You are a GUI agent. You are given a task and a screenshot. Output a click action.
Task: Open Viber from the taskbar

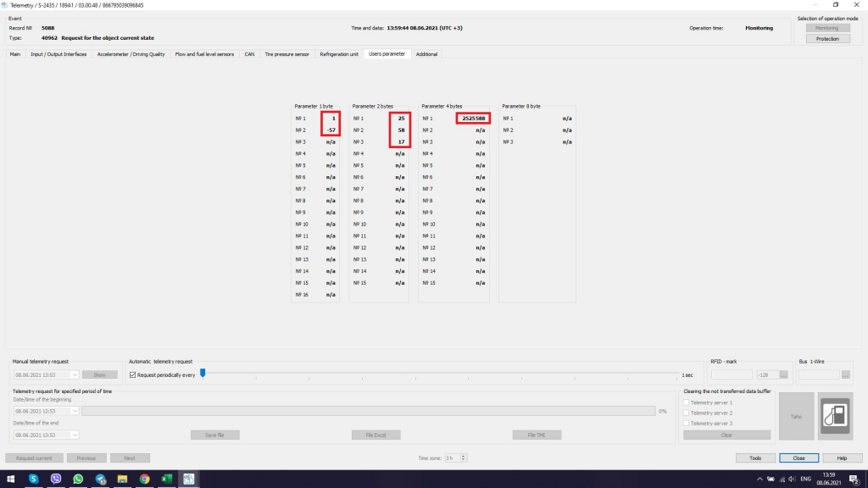point(56,479)
